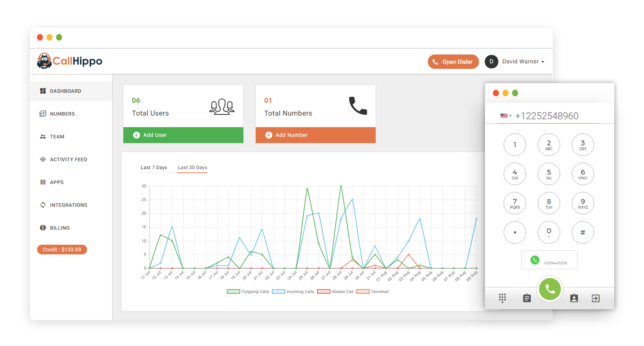Click the Total Numbers phone icon
The width and height of the screenshot is (644, 346).
coord(358,106)
